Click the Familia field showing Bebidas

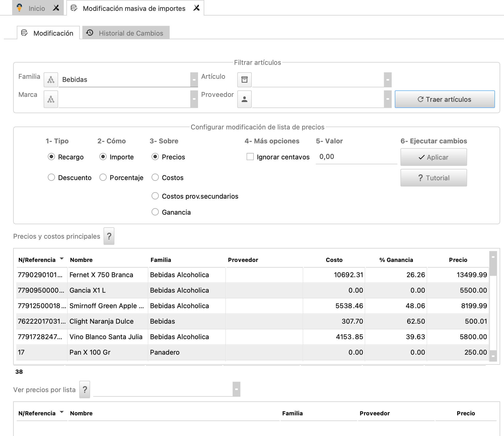tap(124, 80)
